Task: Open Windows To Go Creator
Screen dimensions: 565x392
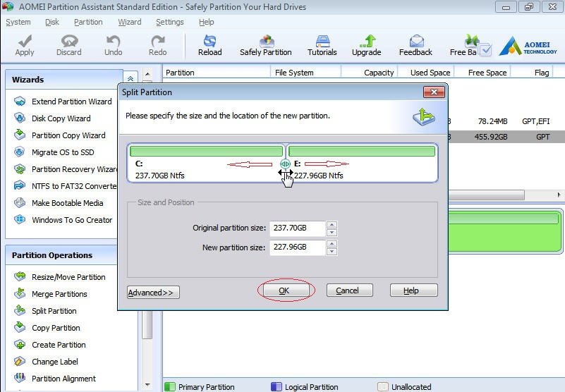Action: (63, 220)
